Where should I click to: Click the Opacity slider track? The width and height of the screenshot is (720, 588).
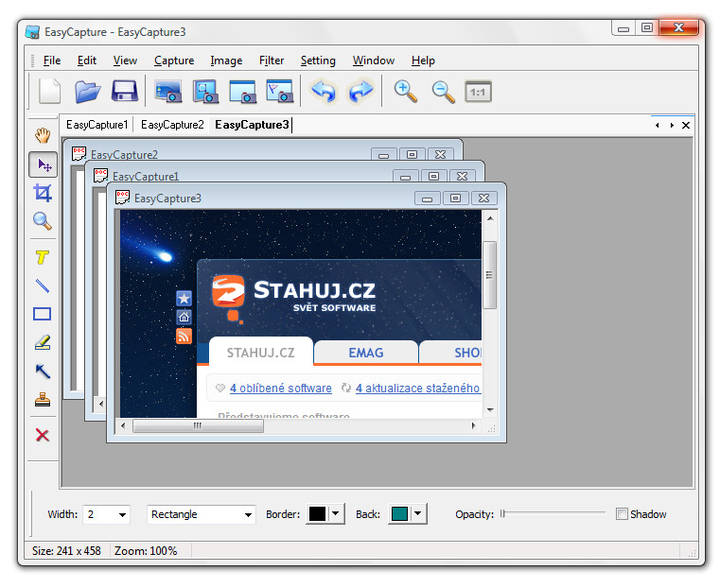pos(553,513)
